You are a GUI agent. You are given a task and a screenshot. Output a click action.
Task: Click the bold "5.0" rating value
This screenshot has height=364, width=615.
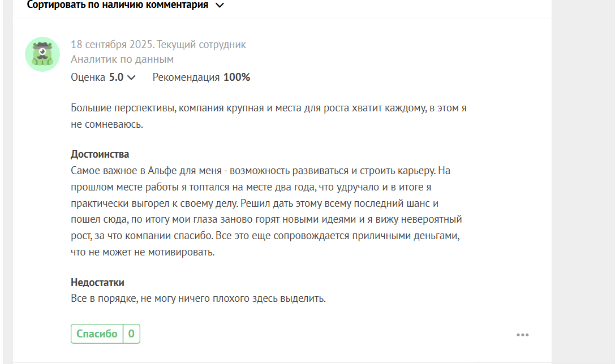[x=116, y=77]
